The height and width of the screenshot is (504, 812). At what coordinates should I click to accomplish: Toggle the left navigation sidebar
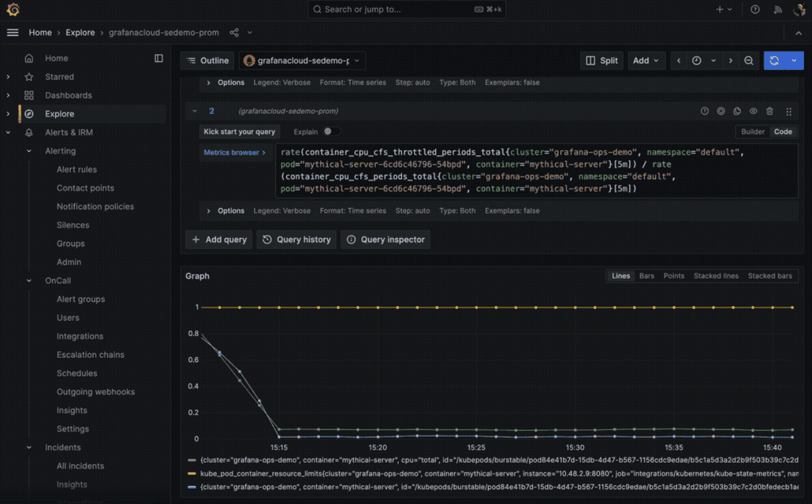pyautogui.click(x=12, y=32)
